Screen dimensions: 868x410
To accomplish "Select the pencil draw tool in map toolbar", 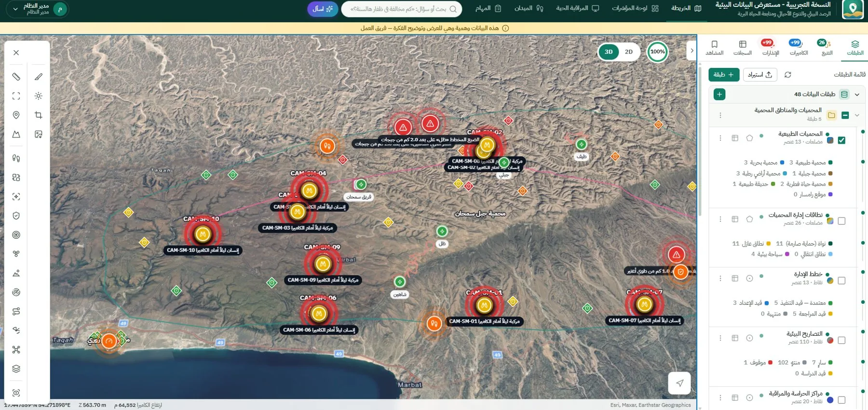I will coord(39,77).
